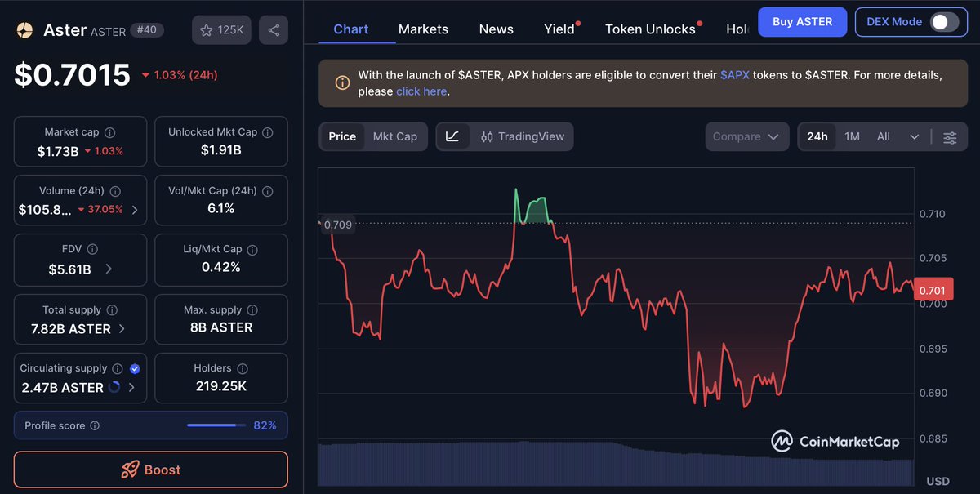Show info for Circulating supply
This screenshot has width=980, height=494.
click(117, 369)
